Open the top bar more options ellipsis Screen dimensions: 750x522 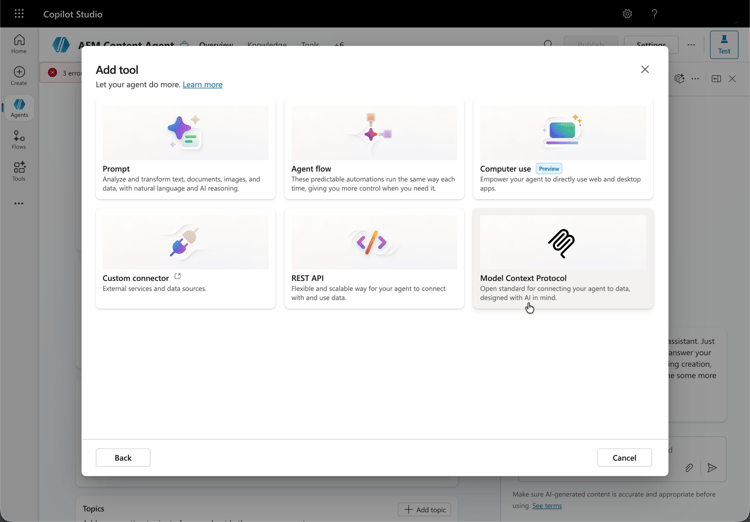[691, 44]
